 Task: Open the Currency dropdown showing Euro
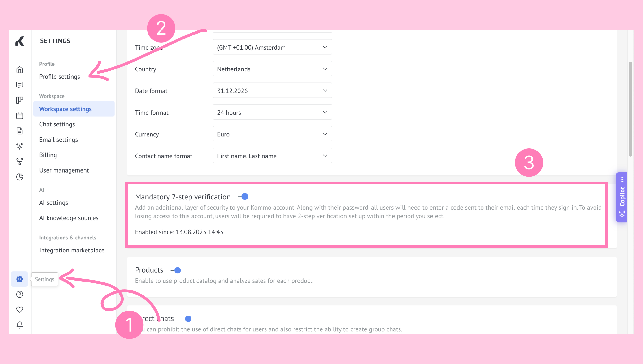272,134
